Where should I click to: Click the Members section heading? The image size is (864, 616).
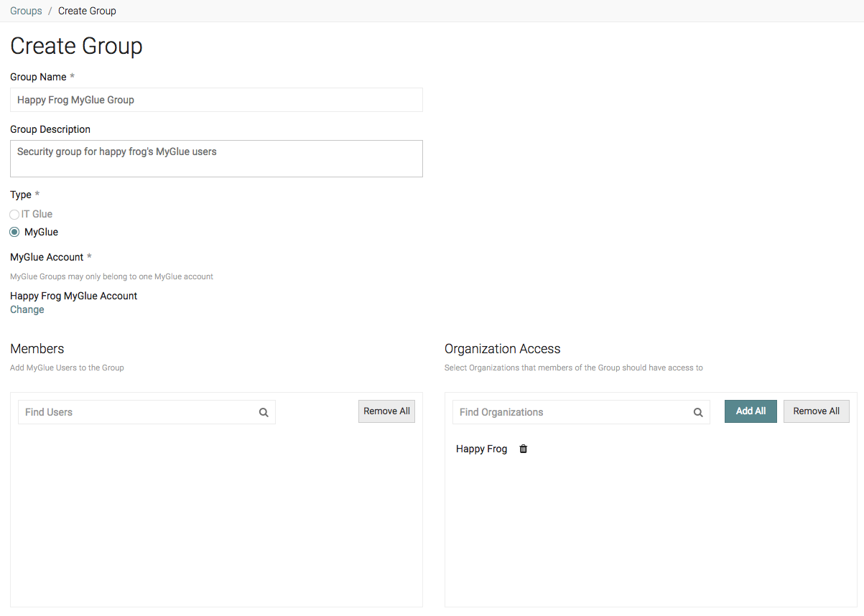coord(37,349)
